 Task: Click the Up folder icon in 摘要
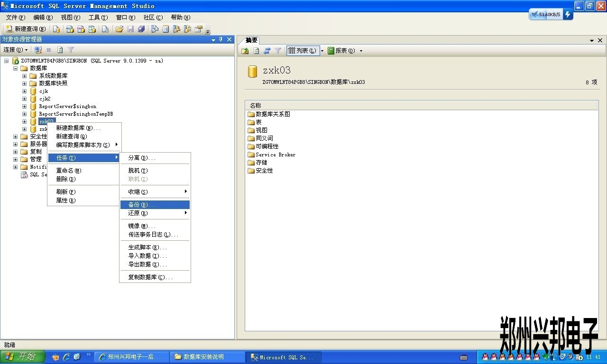tap(245, 51)
